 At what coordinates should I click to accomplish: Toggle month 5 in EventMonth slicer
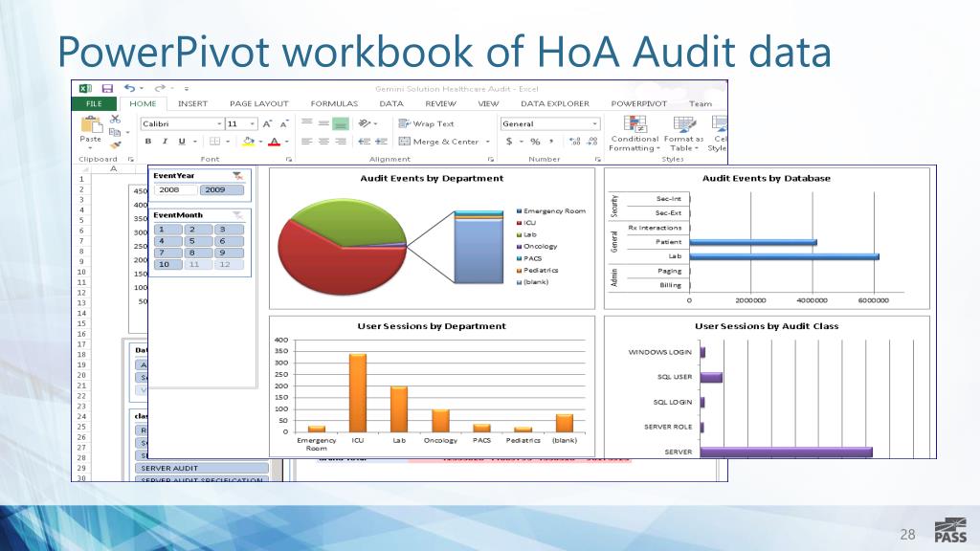coord(198,241)
